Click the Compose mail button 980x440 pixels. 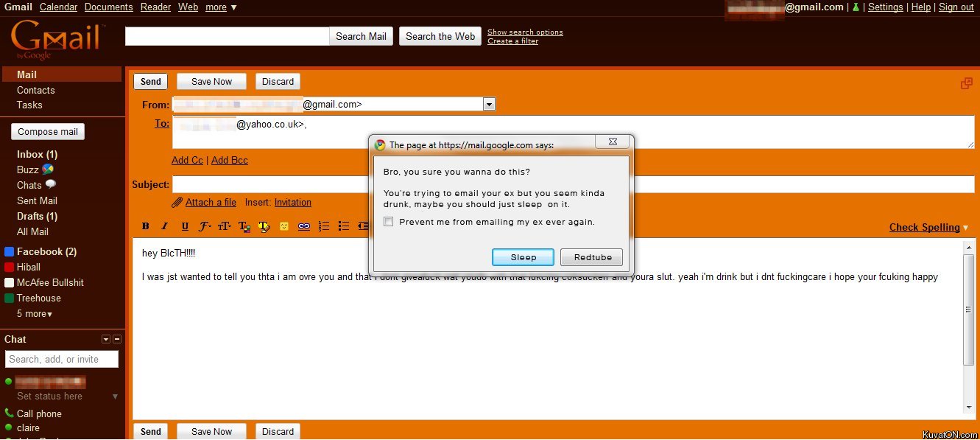click(48, 132)
